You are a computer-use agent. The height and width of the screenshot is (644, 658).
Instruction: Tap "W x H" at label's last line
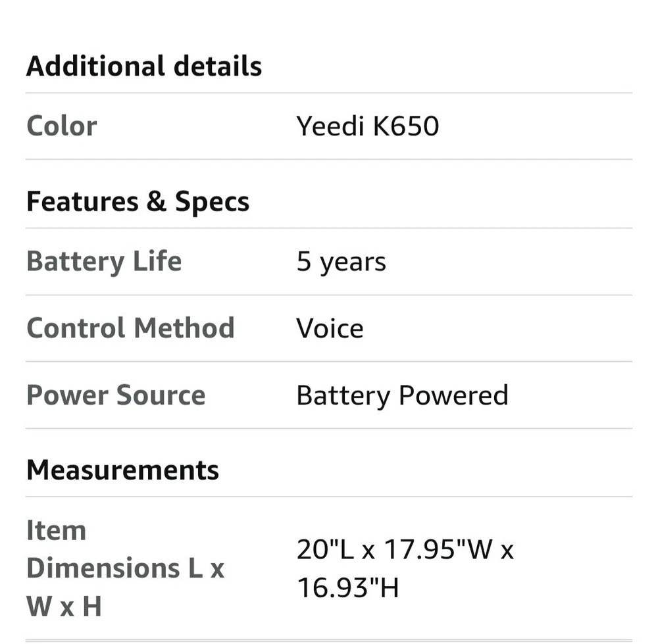click(x=64, y=606)
